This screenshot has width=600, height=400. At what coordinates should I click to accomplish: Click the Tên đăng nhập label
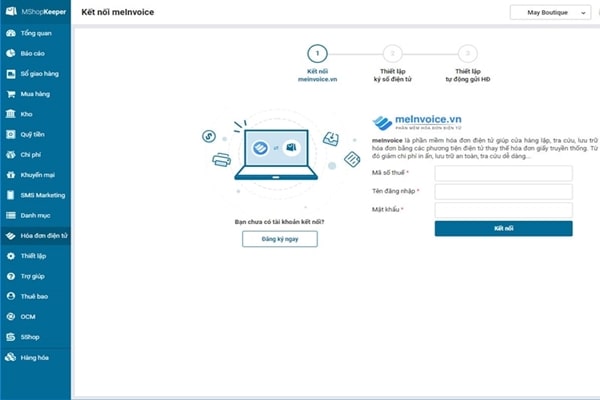[396, 191]
